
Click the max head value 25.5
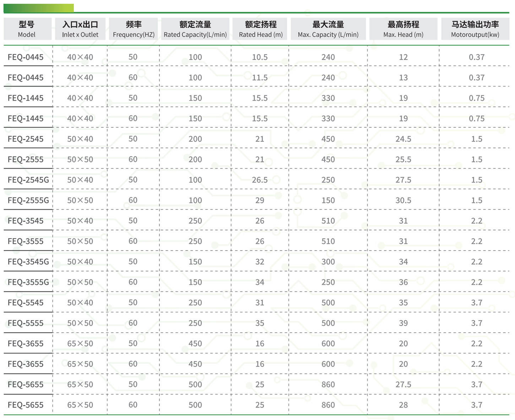point(403,159)
